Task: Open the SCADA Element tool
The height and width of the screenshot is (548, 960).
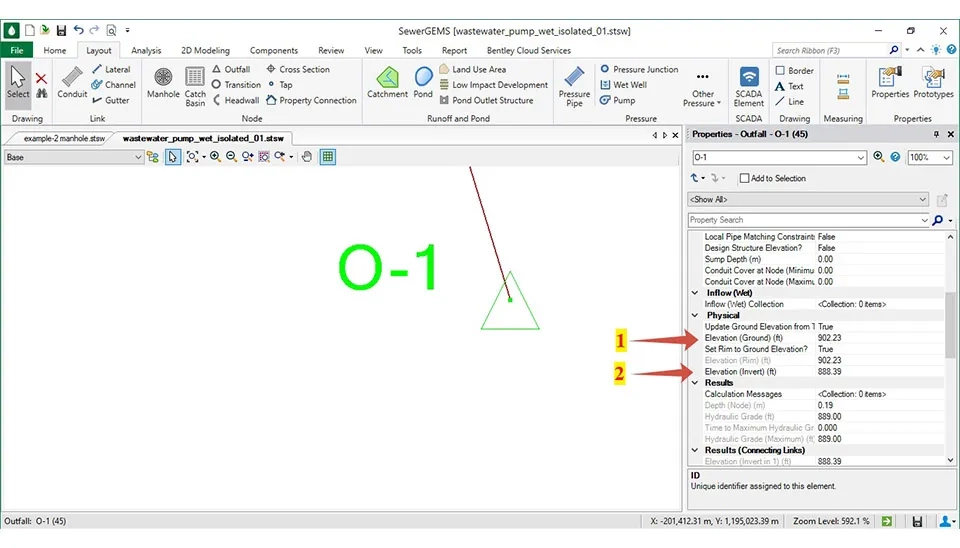Action: [748, 84]
